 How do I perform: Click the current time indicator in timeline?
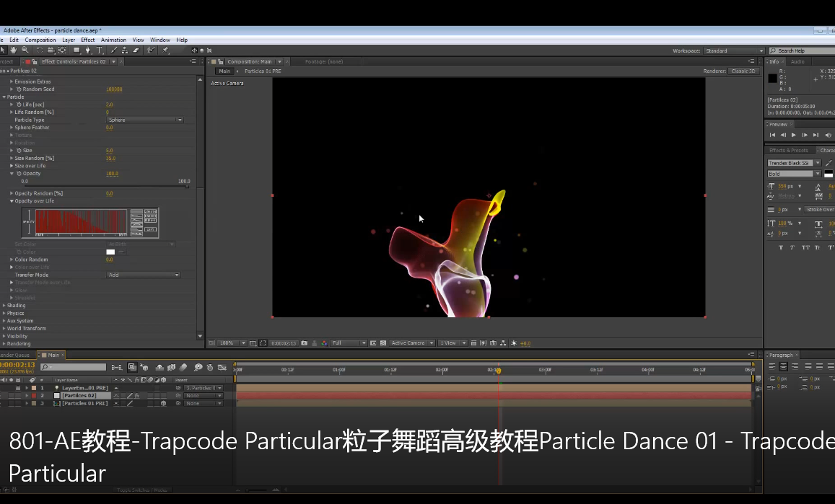pyautogui.click(x=499, y=371)
